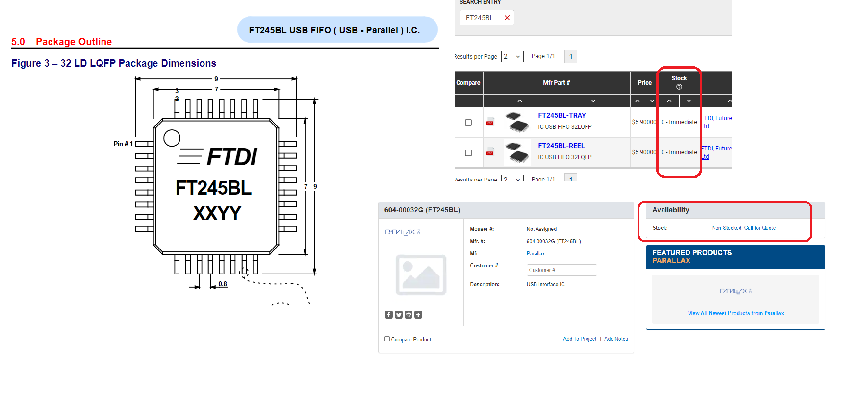
Task: Click the Non-Stocked, Call for Quote link
Action: tap(744, 228)
